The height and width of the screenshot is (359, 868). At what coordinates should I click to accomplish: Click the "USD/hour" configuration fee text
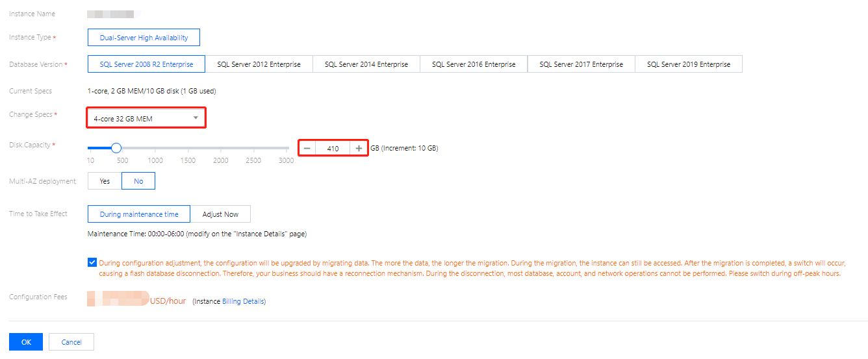coord(168,301)
